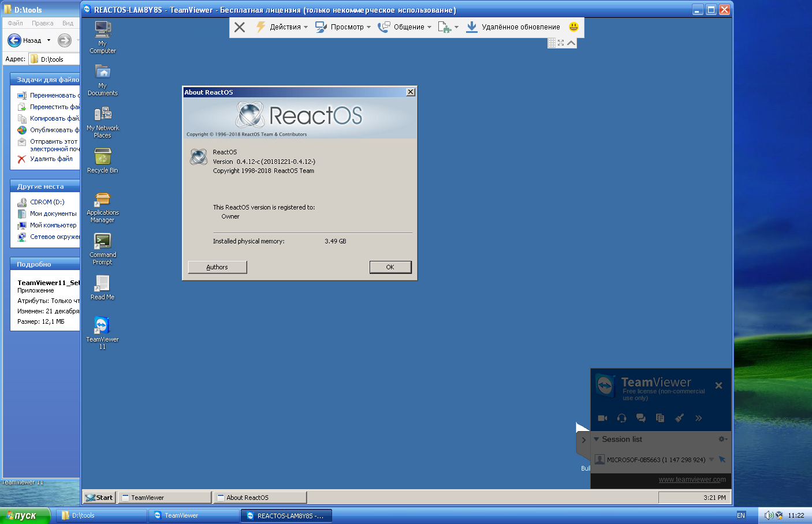
Task: Click the video camera icon in TeamViewer panel
Action: coord(602,418)
